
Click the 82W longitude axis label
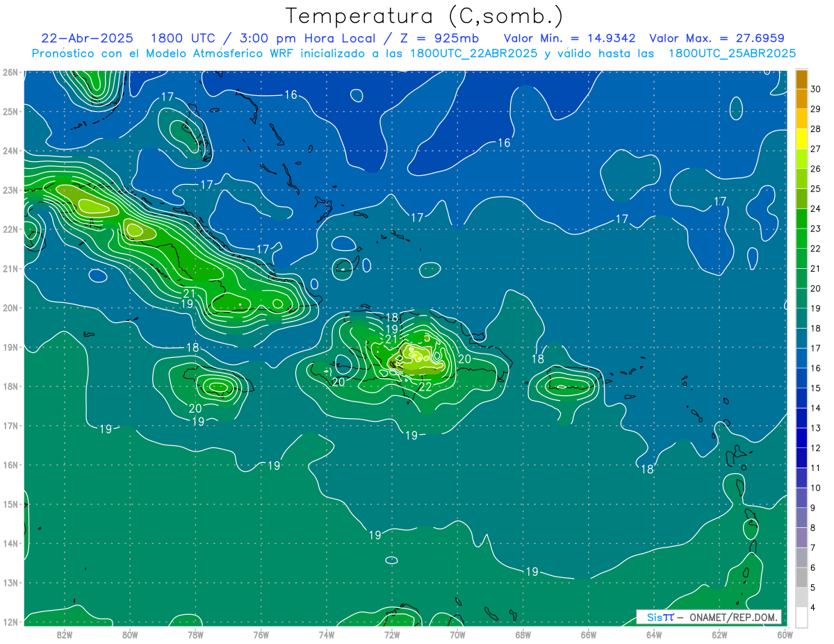[x=65, y=634]
